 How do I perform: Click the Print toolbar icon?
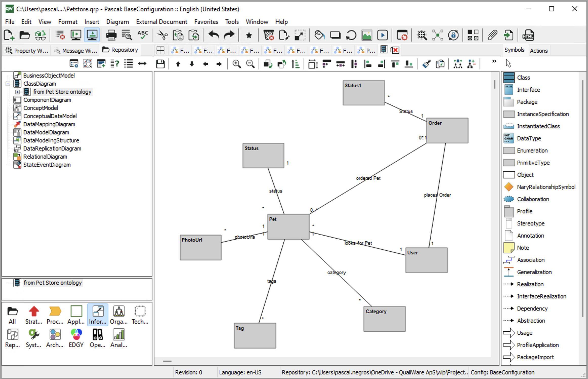click(111, 35)
